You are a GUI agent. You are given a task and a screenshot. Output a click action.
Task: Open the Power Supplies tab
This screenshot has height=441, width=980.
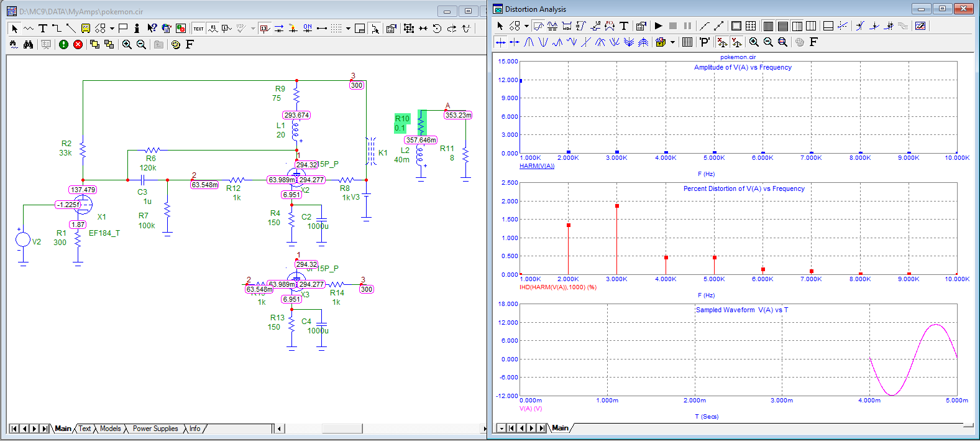point(155,429)
